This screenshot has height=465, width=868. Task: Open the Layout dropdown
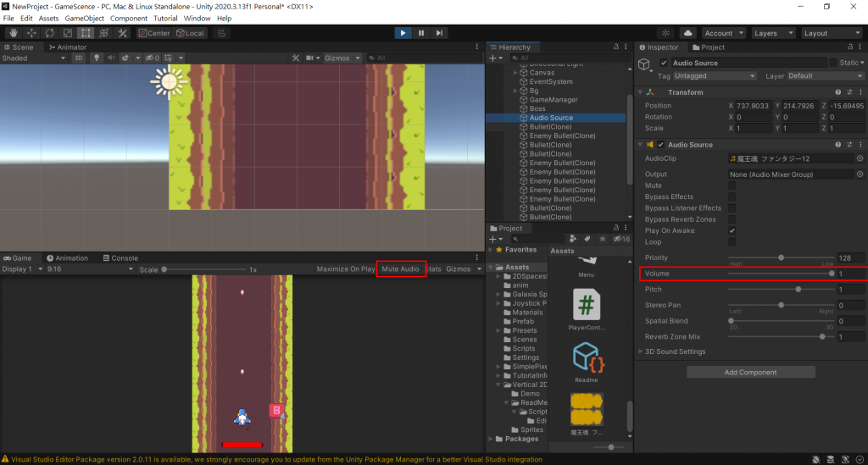click(832, 33)
